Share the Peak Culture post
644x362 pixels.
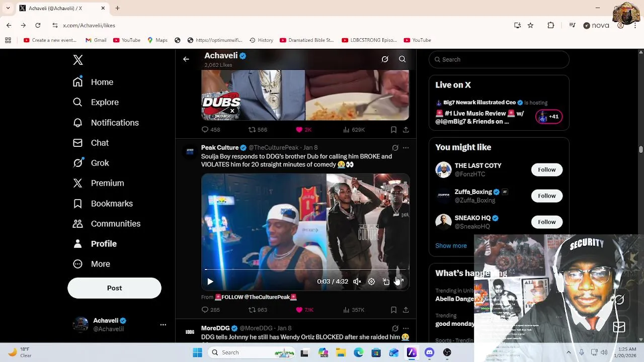pyautogui.click(x=406, y=310)
